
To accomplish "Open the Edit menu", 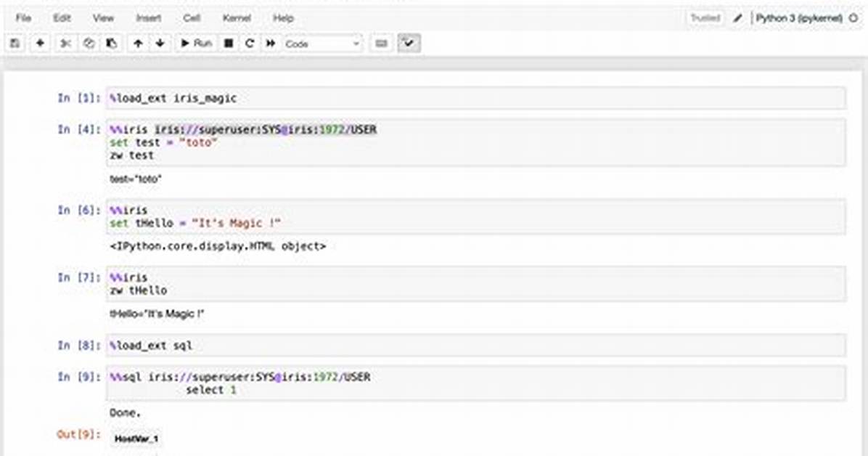I will tap(62, 17).
